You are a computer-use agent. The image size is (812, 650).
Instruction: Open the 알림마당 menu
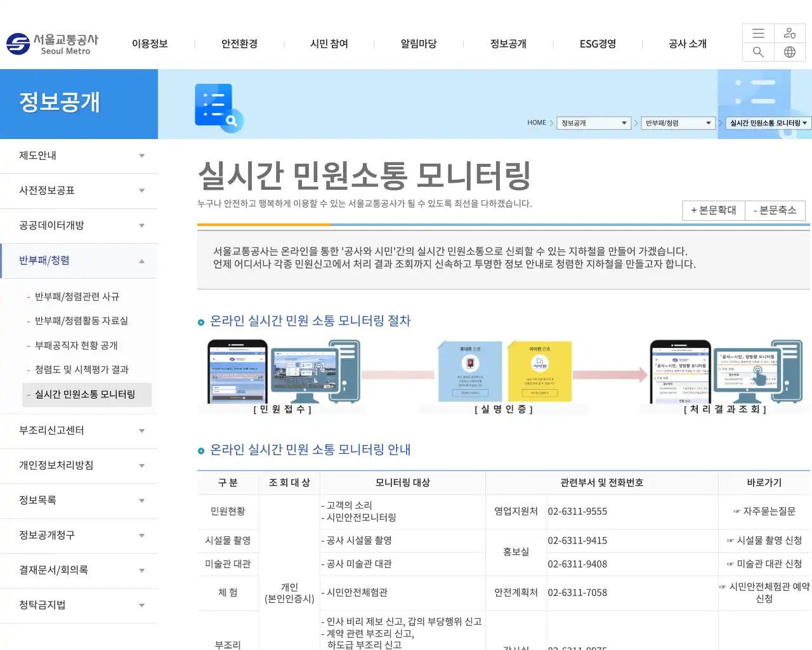[419, 44]
